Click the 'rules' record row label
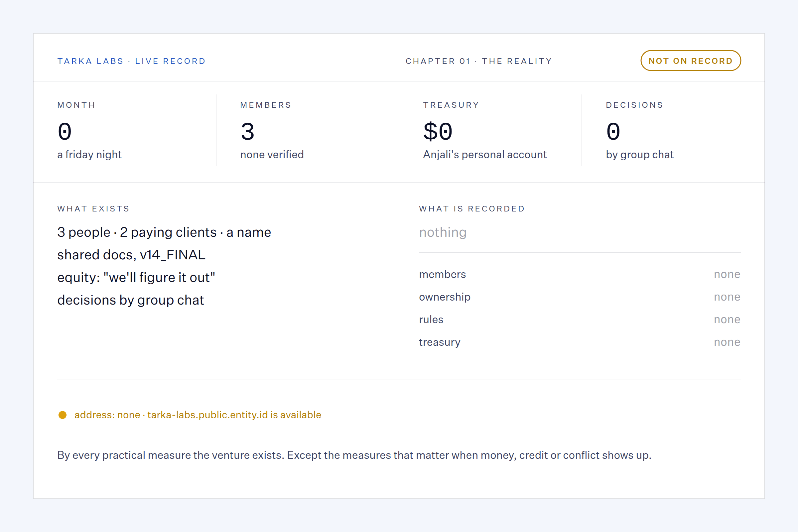 point(431,320)
